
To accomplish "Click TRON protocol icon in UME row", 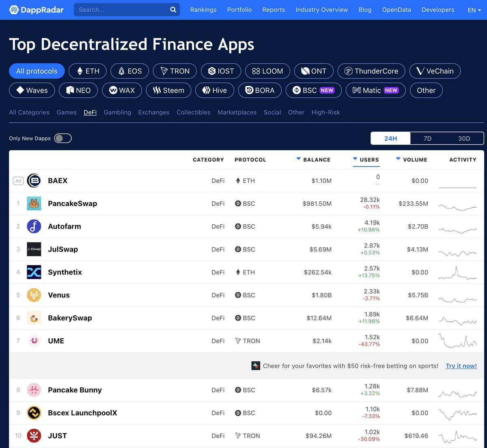I will [x=238, y=341].
